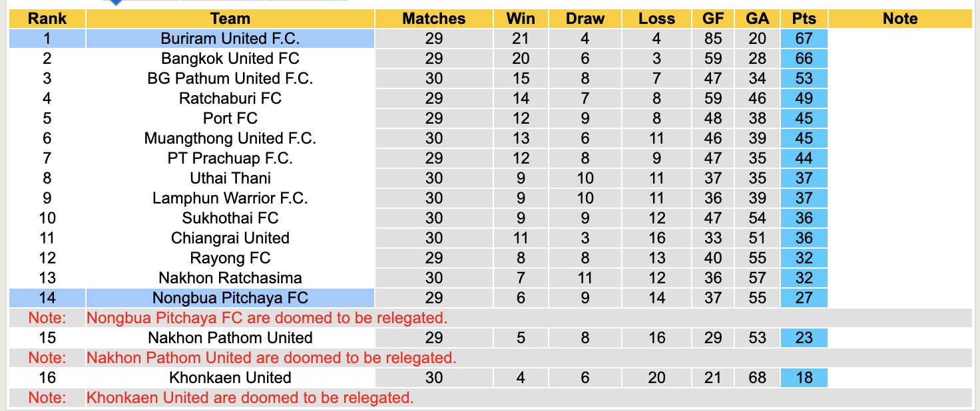Click the Team column header
Image resolution: width=980 pixels, height=411 pixels.
[x=230, y=19]
